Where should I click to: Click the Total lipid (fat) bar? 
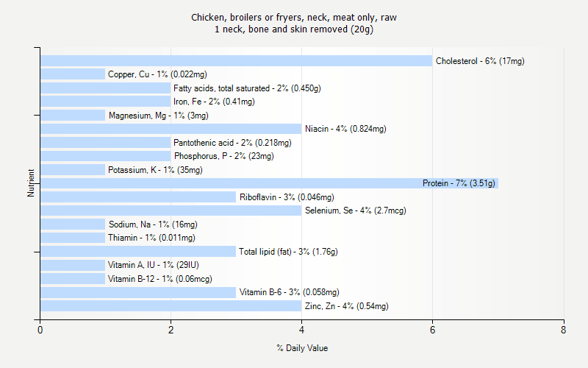pyautogui.click(x=138, y=252)
